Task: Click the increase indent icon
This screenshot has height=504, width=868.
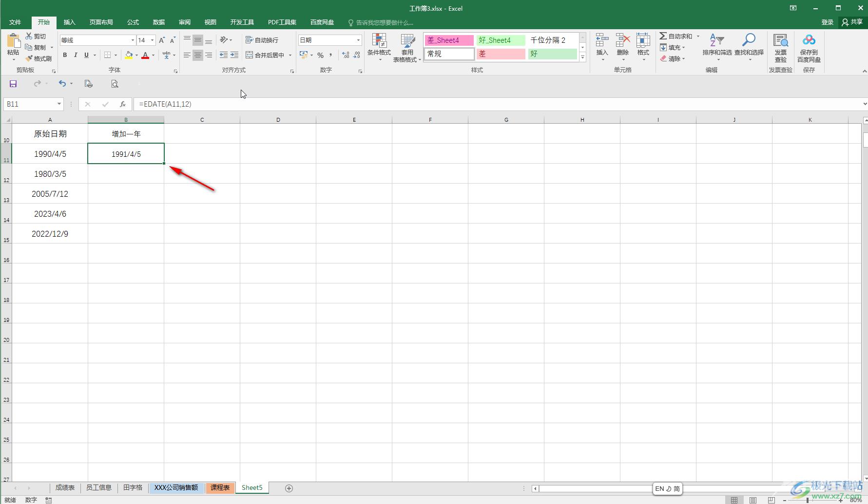Action: tap(234, 55)
